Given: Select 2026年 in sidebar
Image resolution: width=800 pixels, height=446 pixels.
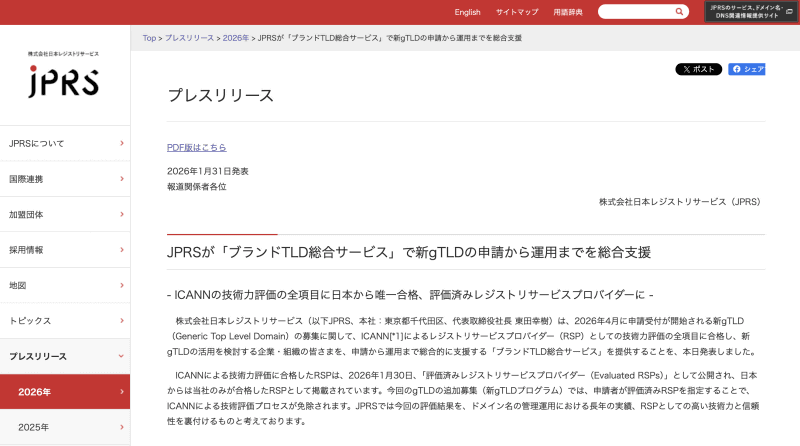Looking at the screenshot, I should pos(65,392).
